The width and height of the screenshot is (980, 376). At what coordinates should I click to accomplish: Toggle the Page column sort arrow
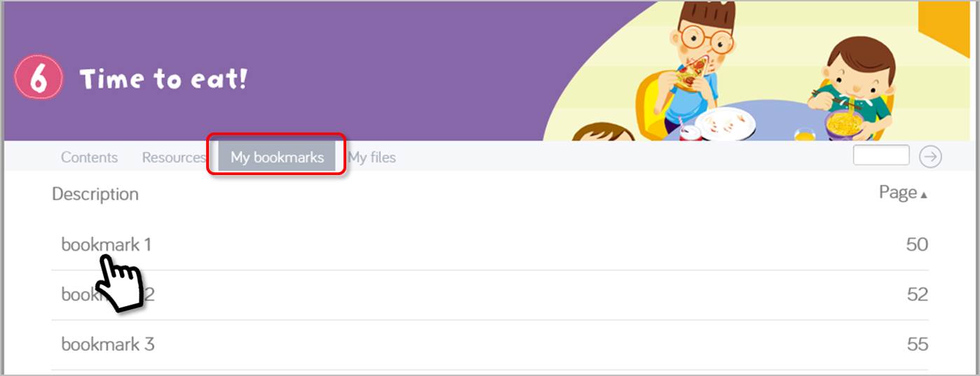924,195
